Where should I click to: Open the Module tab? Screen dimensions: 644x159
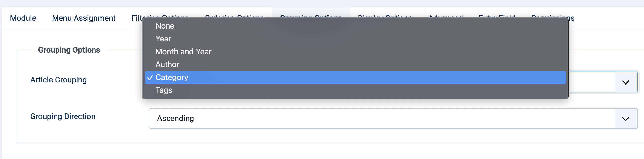coord(23,18)
